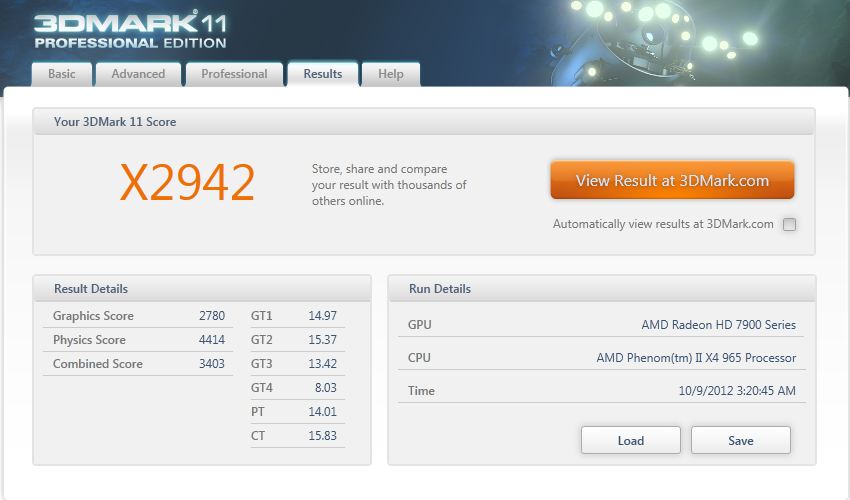
Task: Switch to the Basic tab
Action: (62, 74)
